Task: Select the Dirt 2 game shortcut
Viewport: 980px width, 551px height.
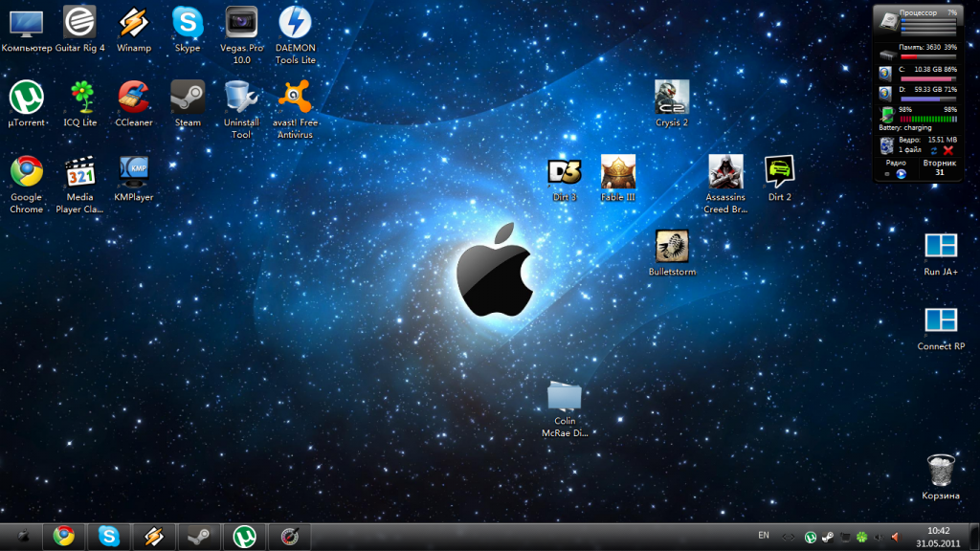Action: pyautogui.click(x=779, y=179)
